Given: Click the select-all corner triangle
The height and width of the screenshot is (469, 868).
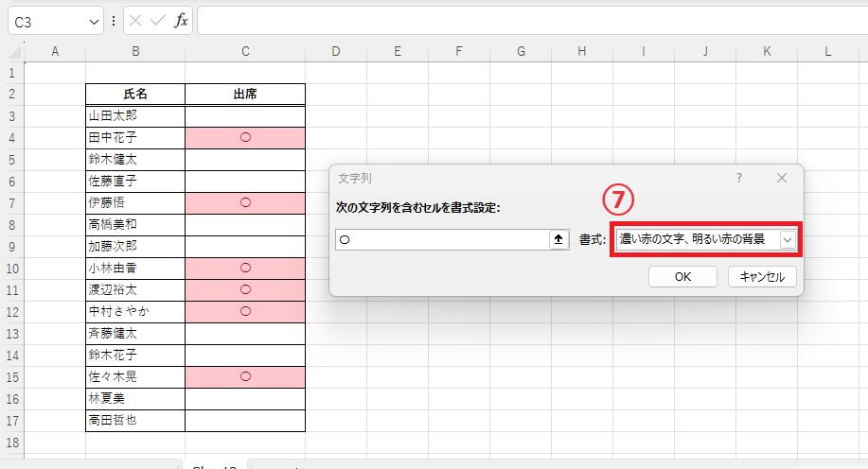Looking at the screenshot, I should click(x=15, y=53).
